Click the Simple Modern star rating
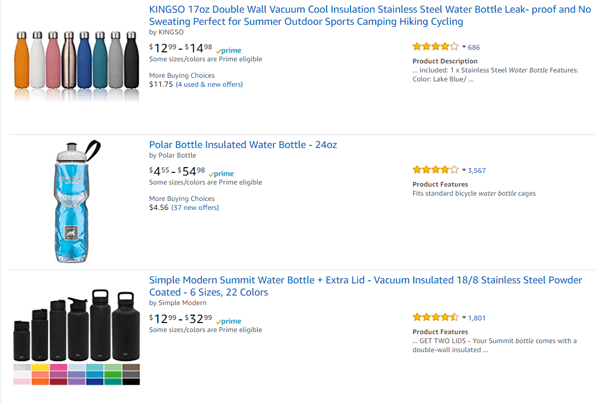The width and height of the screenshot is (600, 405). click(x=435, y=317)
